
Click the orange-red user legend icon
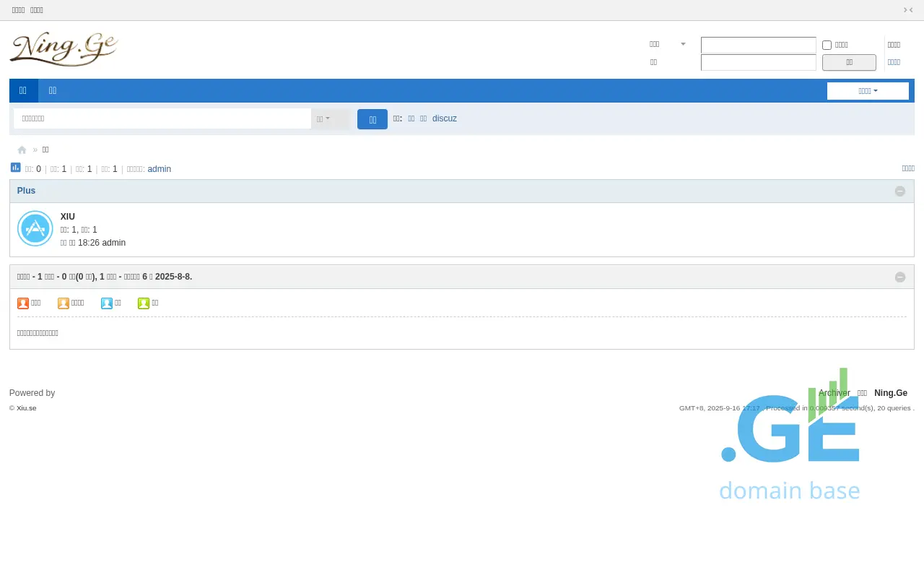tap(23, 303)
